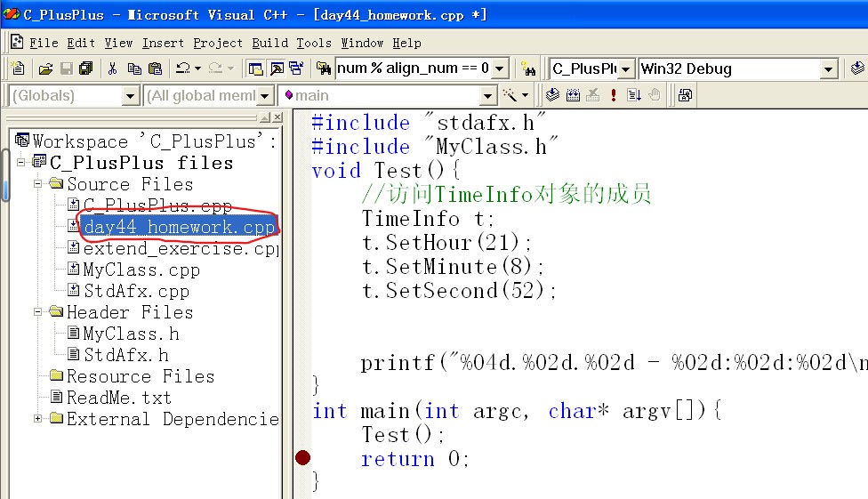Open undo history dropdown arrow
Viewport: 868px width, 499px height.
click(x=197, y=68)
